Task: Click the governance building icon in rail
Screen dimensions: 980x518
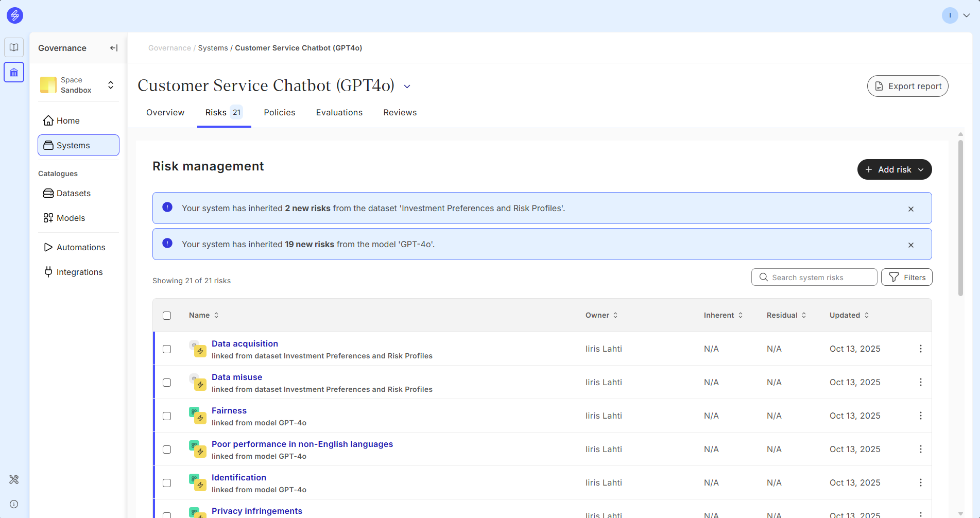Action: coord(14,72)
